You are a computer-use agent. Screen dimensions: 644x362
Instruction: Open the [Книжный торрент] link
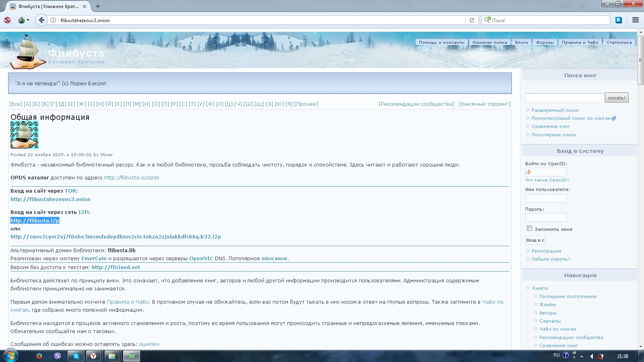tap(485, 104)
